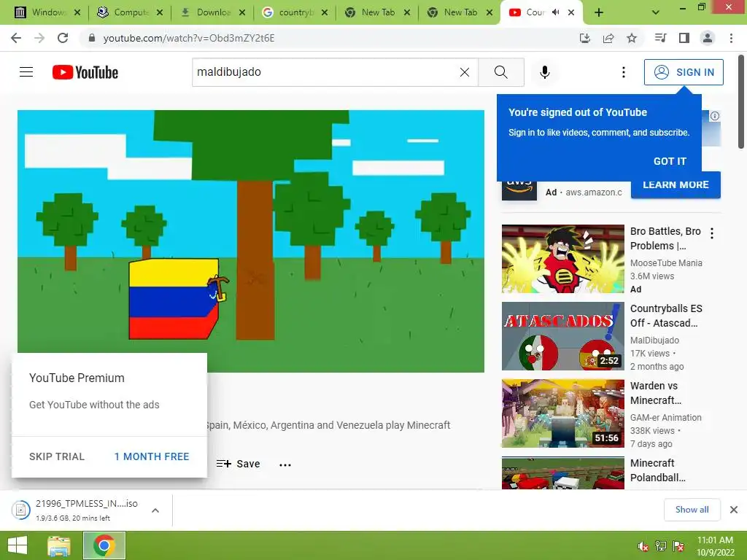
Task: Start voice search with the microphone icon
Action: [544, 72]
